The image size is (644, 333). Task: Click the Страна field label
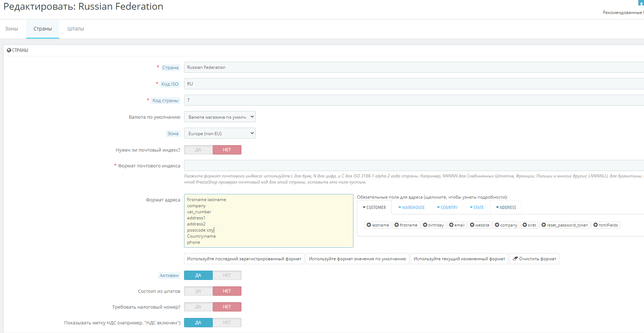[x=170, y=68]
